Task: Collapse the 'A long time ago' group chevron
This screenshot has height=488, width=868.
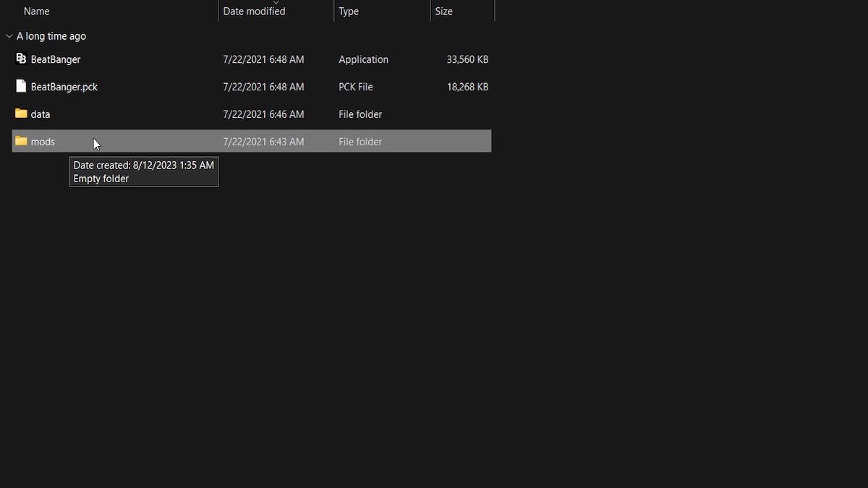Action: [9, 36]
